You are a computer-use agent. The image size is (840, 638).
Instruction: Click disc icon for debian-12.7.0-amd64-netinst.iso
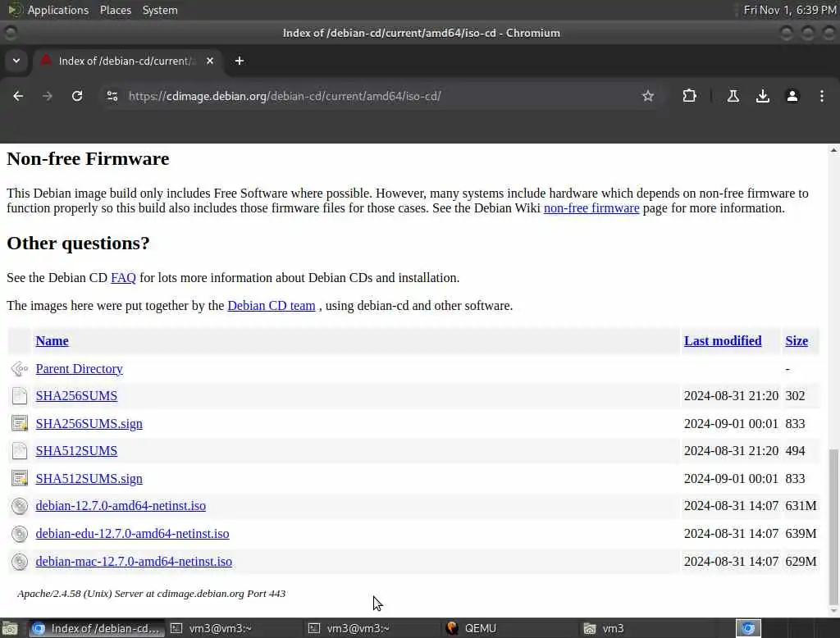click(20, 506)
